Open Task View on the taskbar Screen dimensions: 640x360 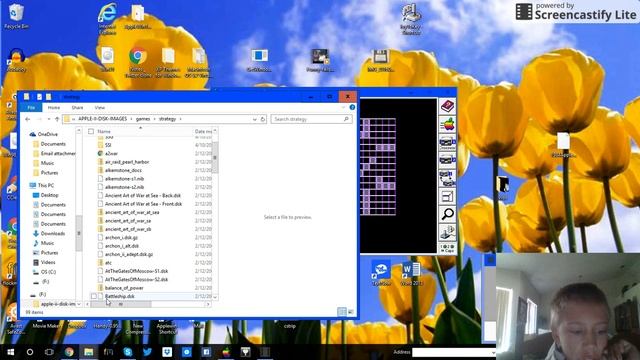click(x=49, y=352)
